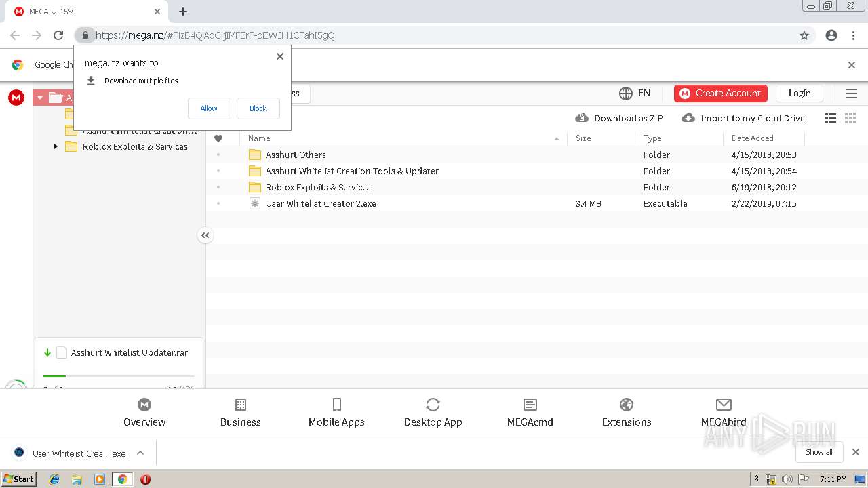Open the media player taskbar icon
The image size is (868, 488).
100,479
